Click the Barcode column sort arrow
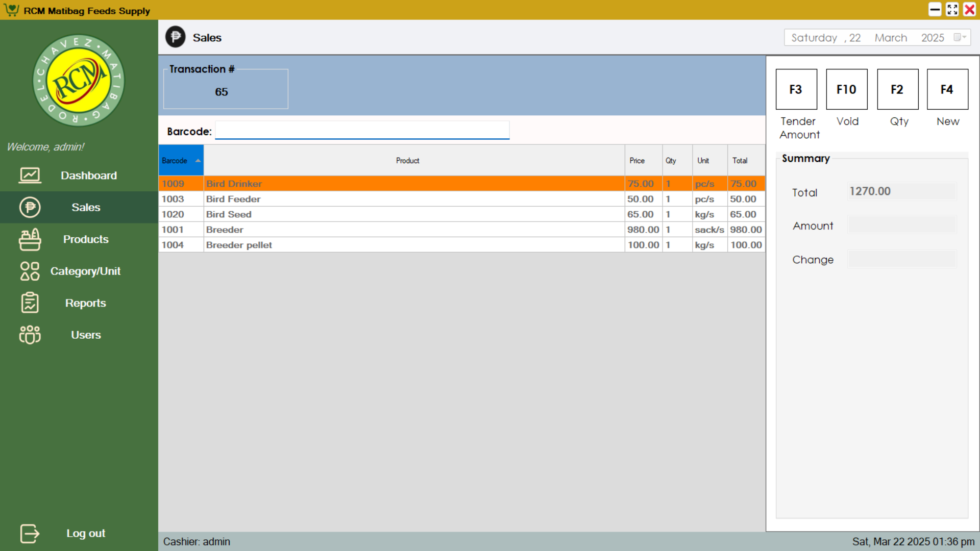This screenshot has height=551, width=980. pyautogui.click(x=198, y=160)
